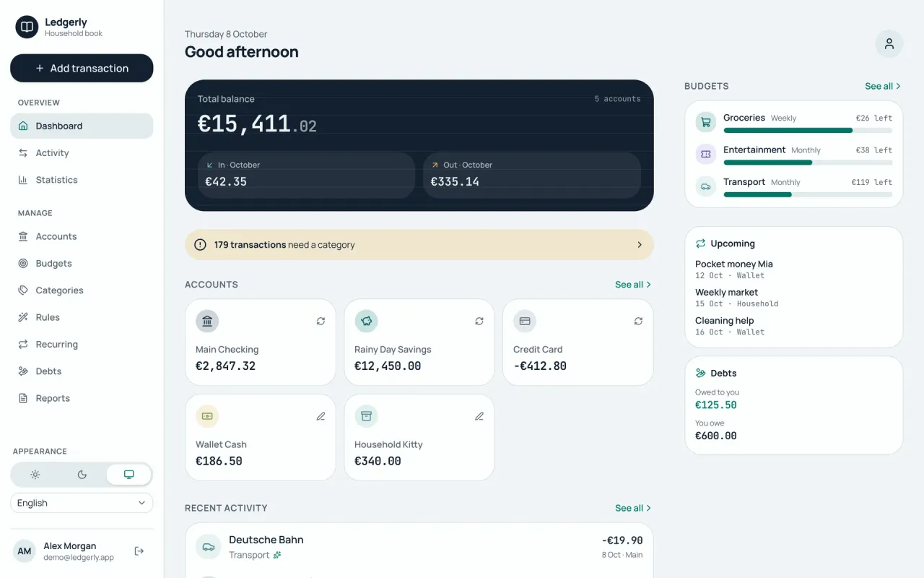Open Activity in the sidebar

[x=82, y=153]
